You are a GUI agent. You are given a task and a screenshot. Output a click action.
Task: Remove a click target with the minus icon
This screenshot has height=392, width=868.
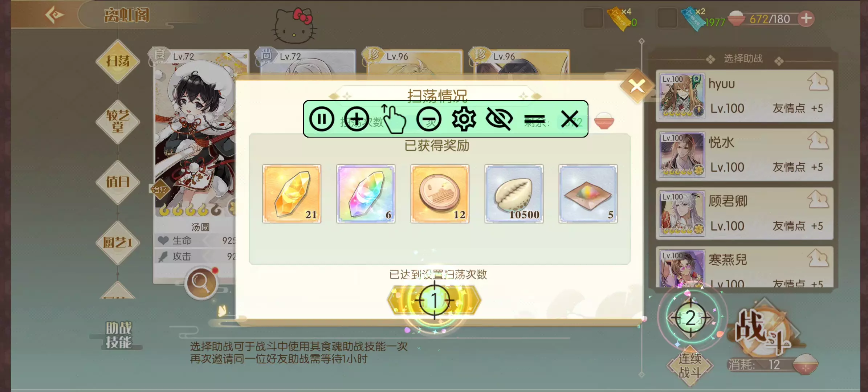(x=429, y=119)
